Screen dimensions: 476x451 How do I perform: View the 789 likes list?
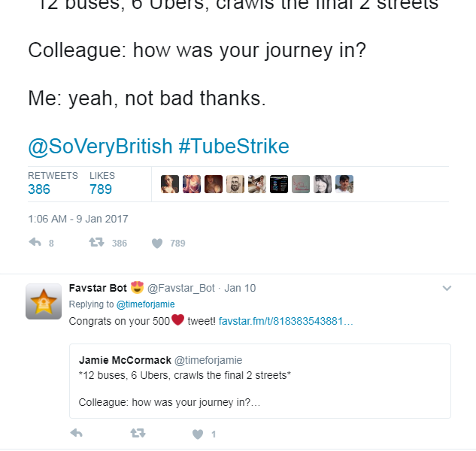pyautogui.click(x=100, y=189)
